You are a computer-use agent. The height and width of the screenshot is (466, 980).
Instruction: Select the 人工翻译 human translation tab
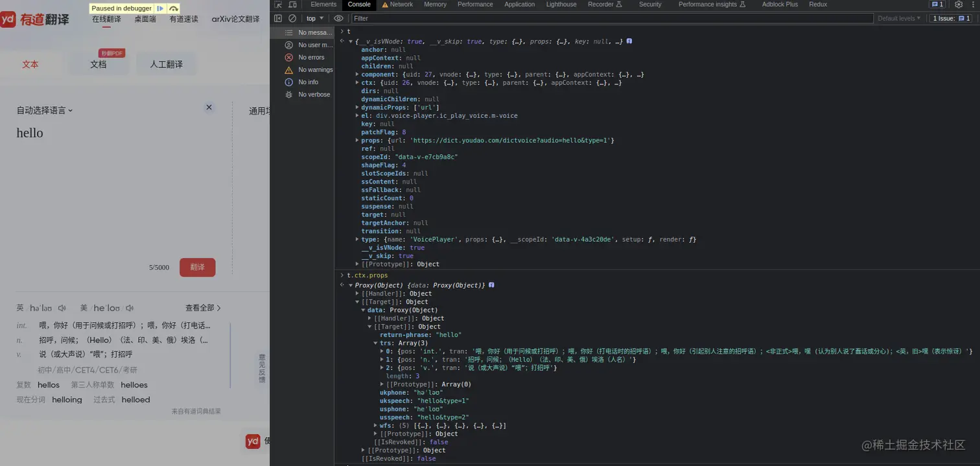[x=167, y=64]
